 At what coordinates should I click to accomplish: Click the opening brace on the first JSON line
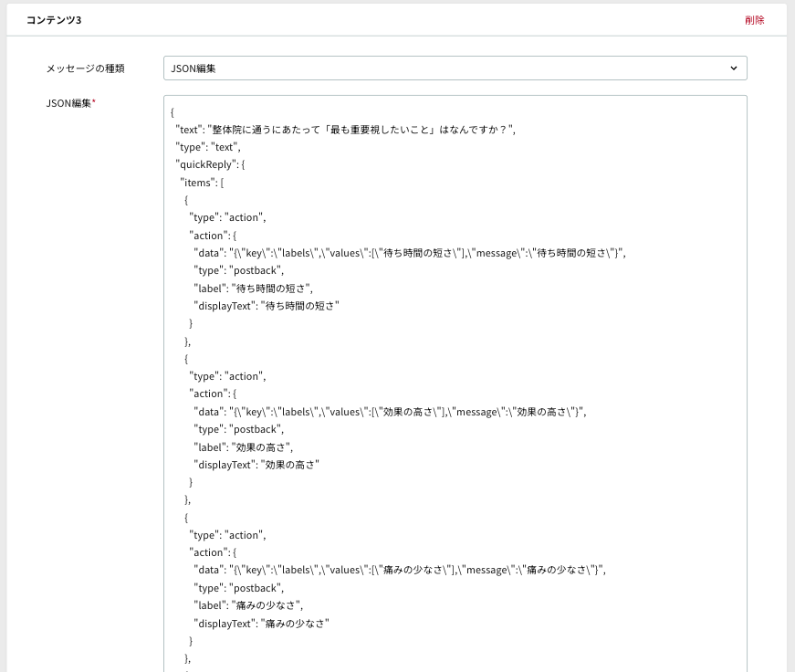173,112
